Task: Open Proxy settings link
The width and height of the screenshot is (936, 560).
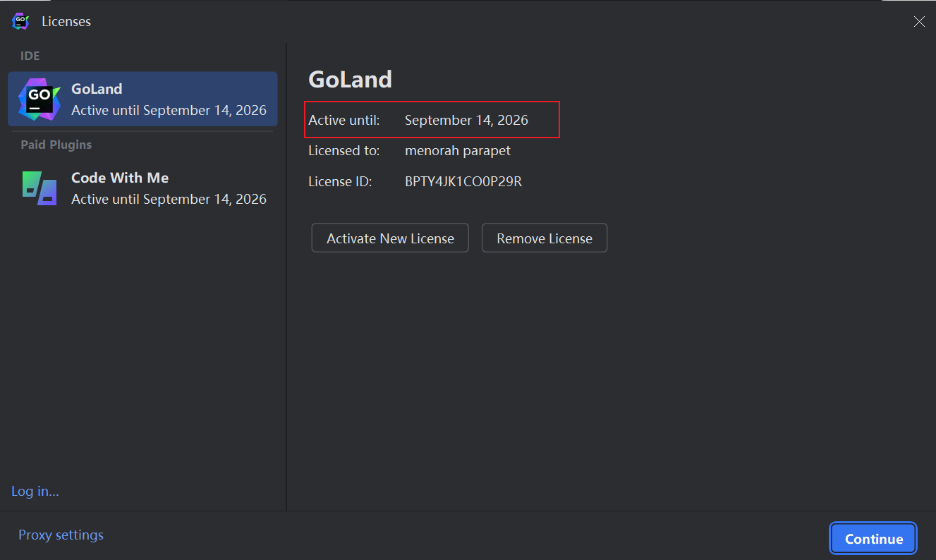Action: pos(61,535)
